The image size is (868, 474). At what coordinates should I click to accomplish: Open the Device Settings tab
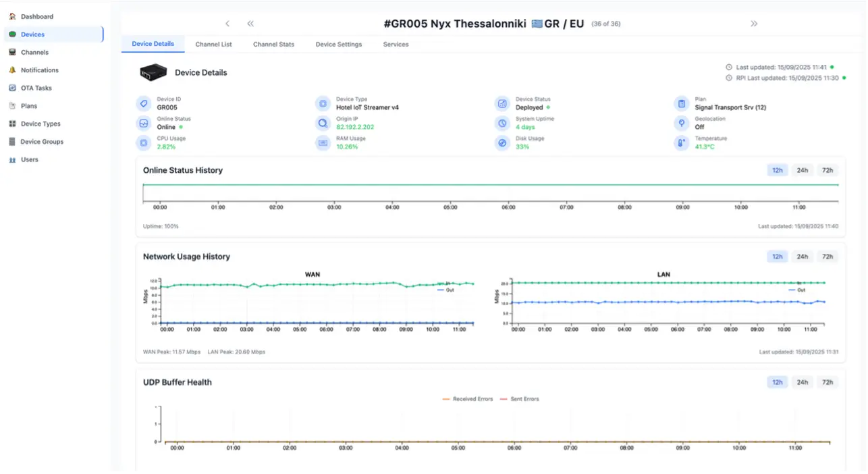[x=338, y=45]
